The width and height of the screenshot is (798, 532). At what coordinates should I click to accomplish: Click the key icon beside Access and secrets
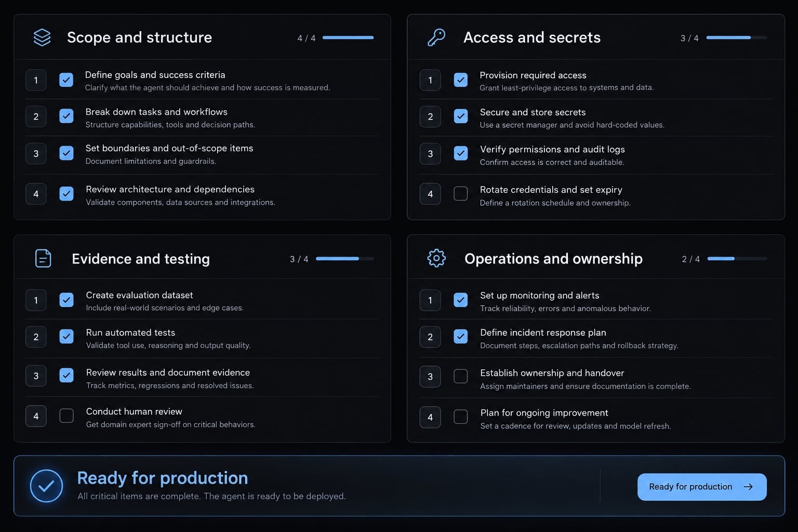click(436, 37)
